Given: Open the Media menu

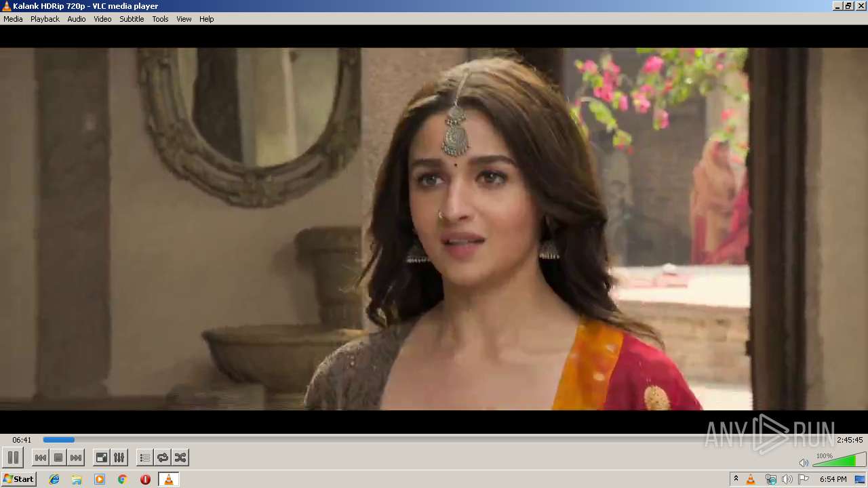Looking at the screenshot, I should pyautogui.click(x=13, y=19).
